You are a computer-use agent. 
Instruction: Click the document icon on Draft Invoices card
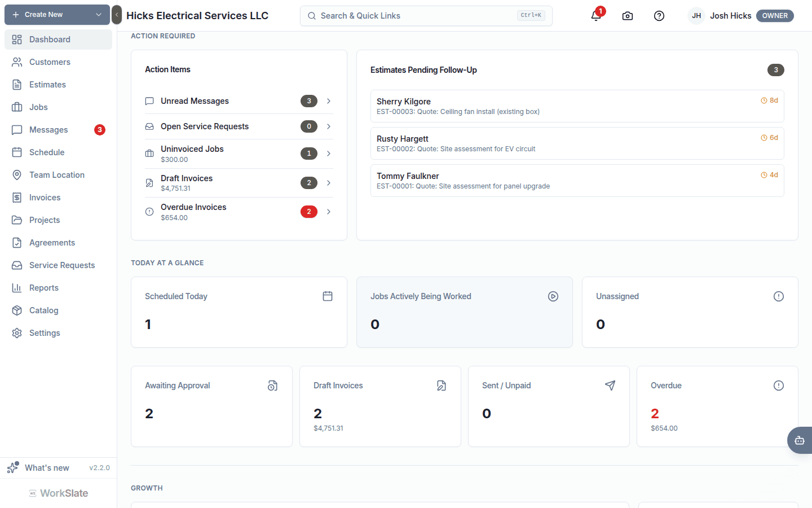tap(442, 386)
